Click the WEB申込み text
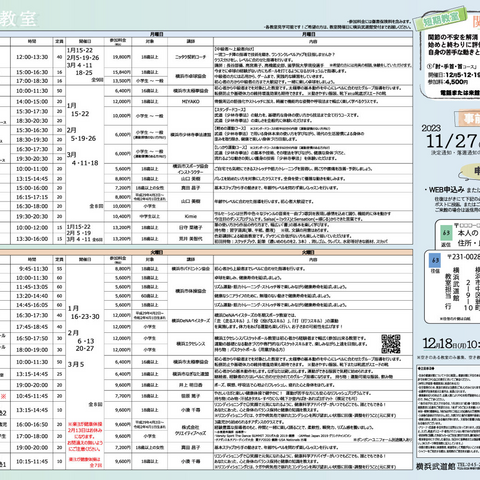The width and height of the screenshot is (480, 480). pos(446,190)
